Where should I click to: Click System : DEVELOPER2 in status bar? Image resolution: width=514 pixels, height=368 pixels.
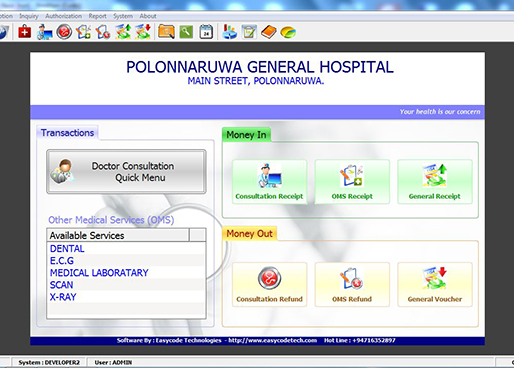coord(49,362)
